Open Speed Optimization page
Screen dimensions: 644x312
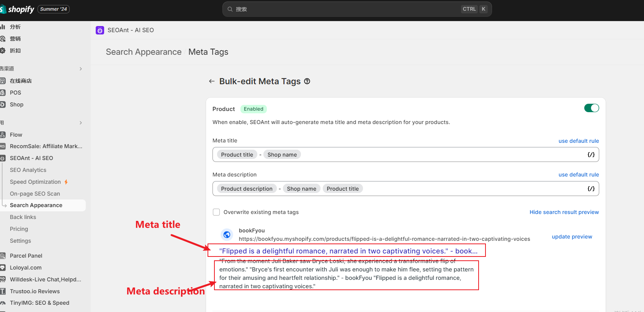(35, 182)
